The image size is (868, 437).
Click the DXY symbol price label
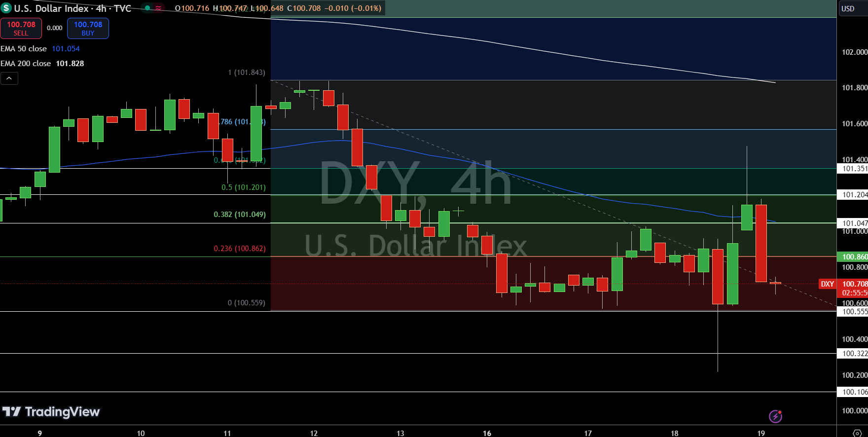(x=827, y=284)
